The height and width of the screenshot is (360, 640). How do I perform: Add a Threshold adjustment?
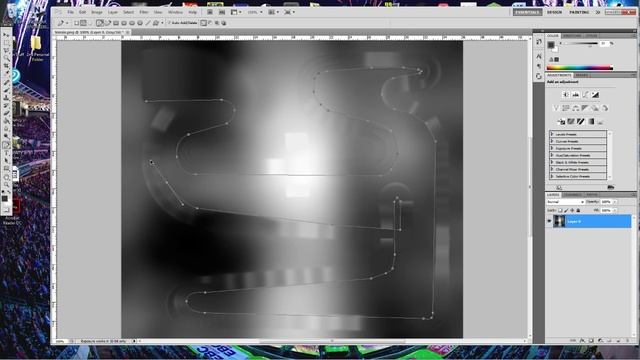(580, 121)
